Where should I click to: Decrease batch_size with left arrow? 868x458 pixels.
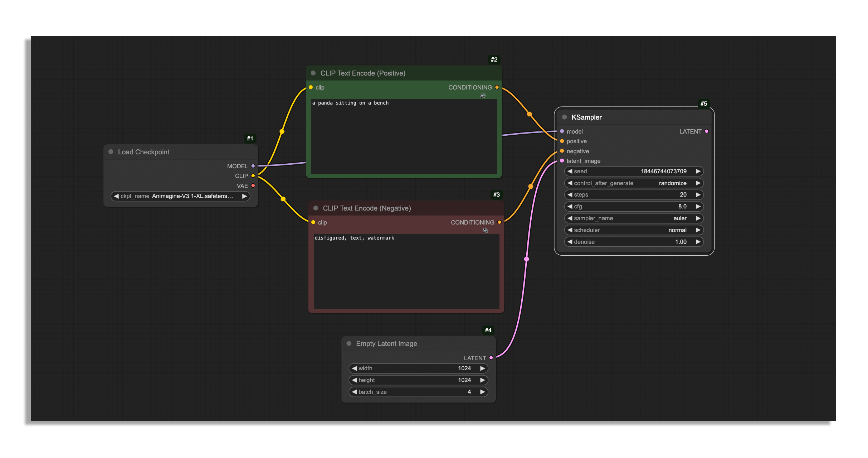click(354, 392)
